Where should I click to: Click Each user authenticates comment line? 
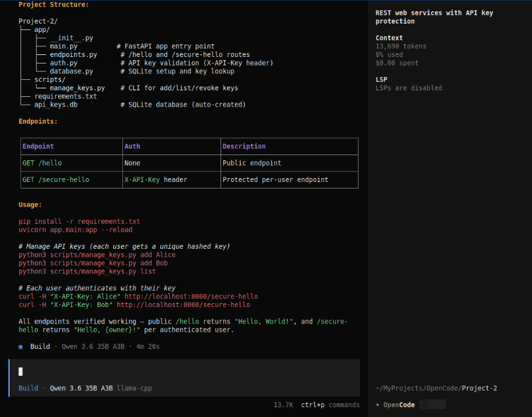click(x=97, y=288)
